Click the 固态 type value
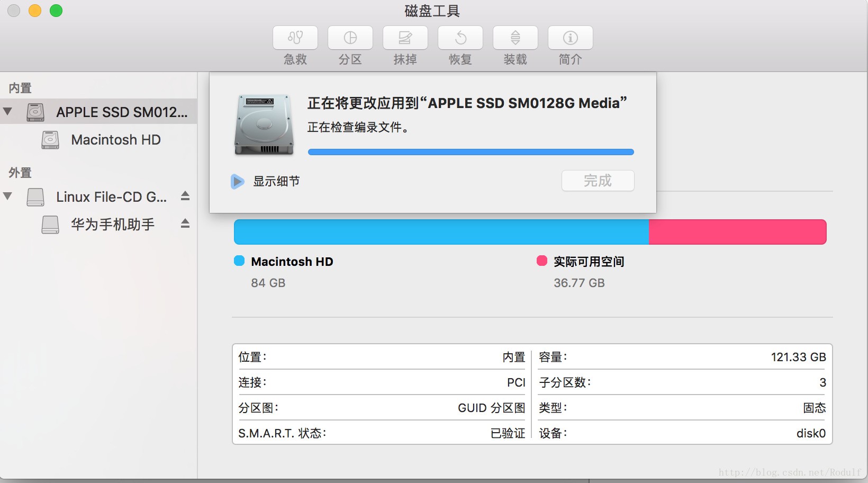868x483 pixels. tap(815, 408)
